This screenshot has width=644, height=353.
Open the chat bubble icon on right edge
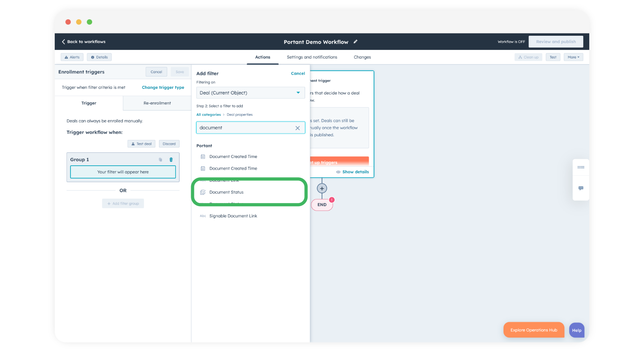coord(580,188)
